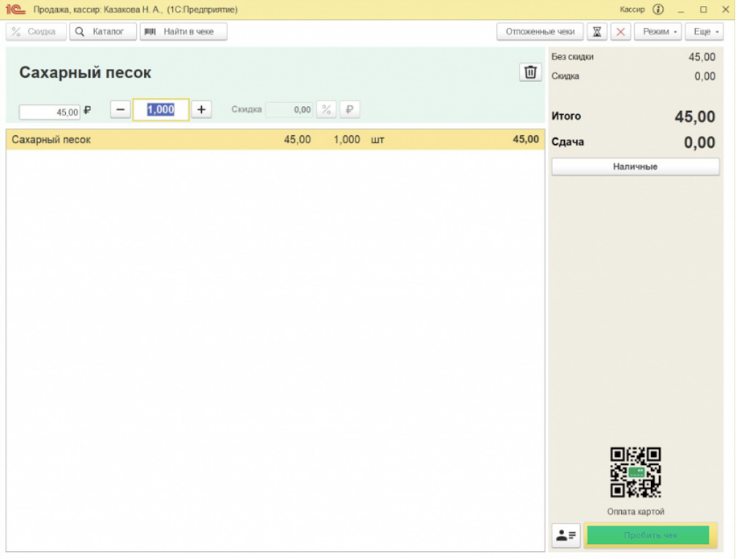Click the 1C logo icon
The image size is (736, 560).
point(15,10)
